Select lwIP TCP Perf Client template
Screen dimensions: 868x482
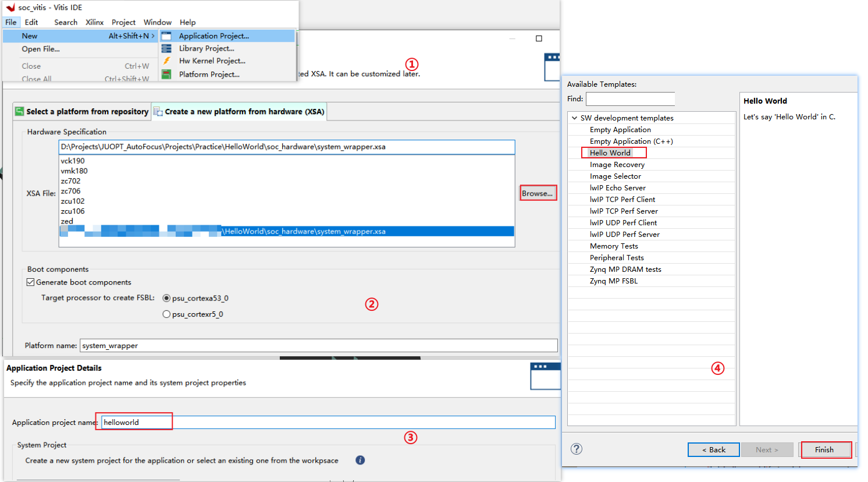pyautogui.click(x=622, y=199)
